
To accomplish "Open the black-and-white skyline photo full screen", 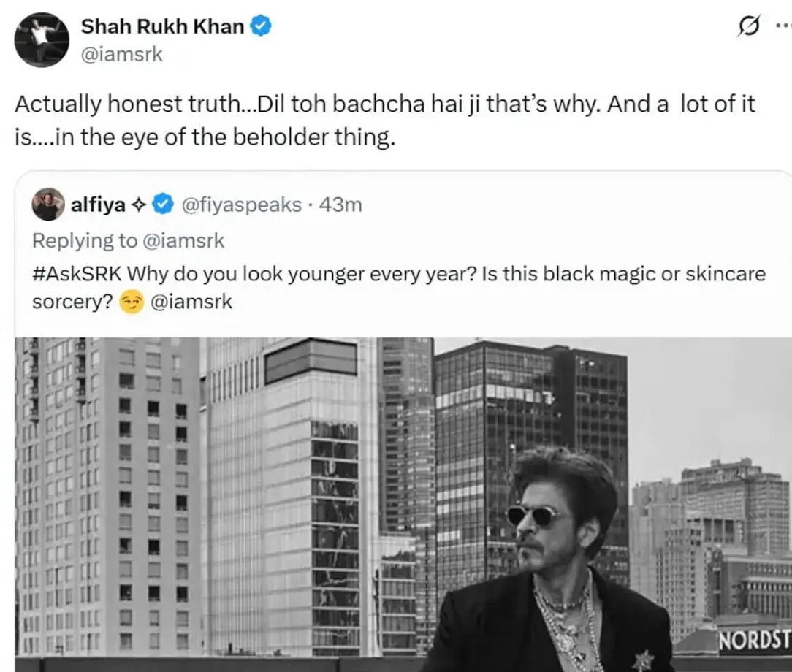I will (219, 475).
